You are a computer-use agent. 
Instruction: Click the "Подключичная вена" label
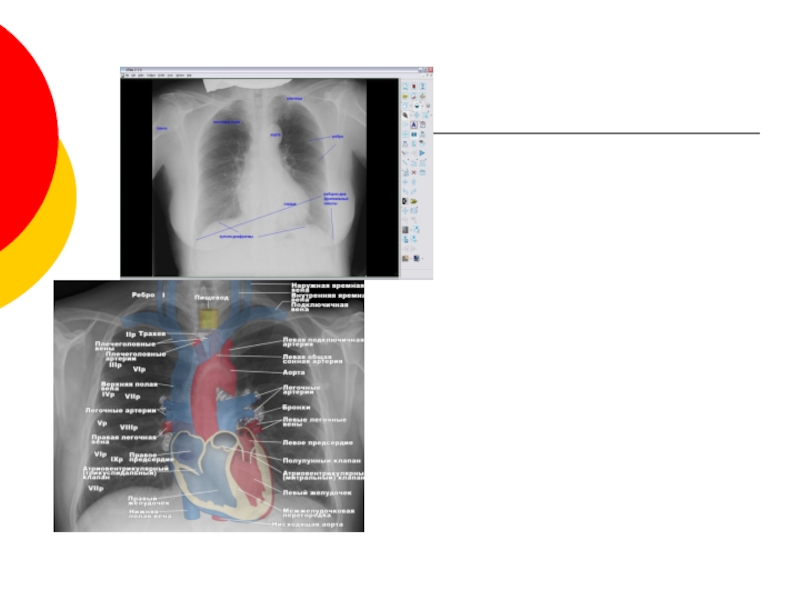click(x=319, y=307)
